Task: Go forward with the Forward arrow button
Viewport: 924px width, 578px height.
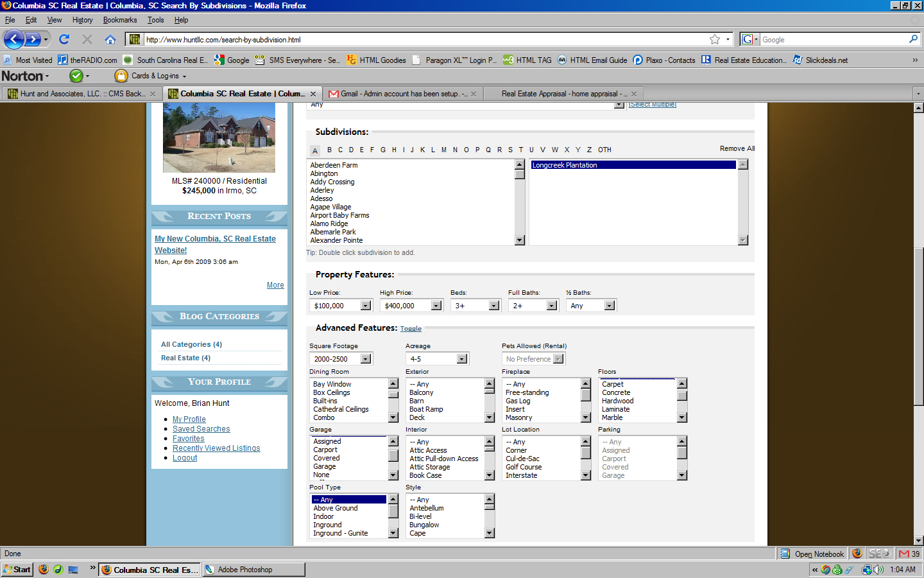Action: point(33,39)
